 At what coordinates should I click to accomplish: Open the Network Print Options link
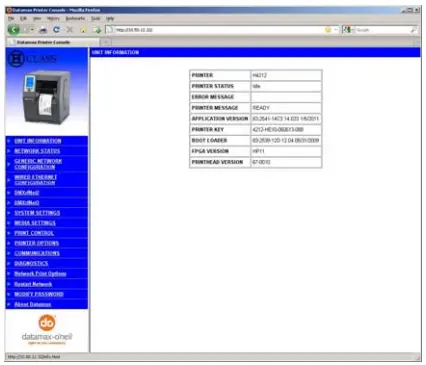click(x=40, y=274)
